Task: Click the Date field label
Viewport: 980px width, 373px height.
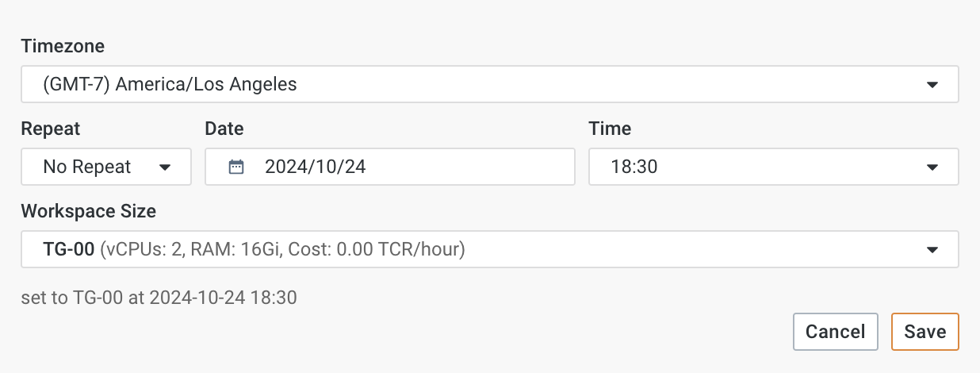Action: 224,129
